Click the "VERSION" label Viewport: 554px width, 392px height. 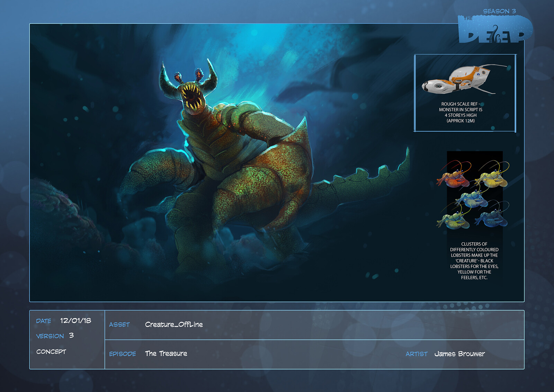tap(50, 336)
